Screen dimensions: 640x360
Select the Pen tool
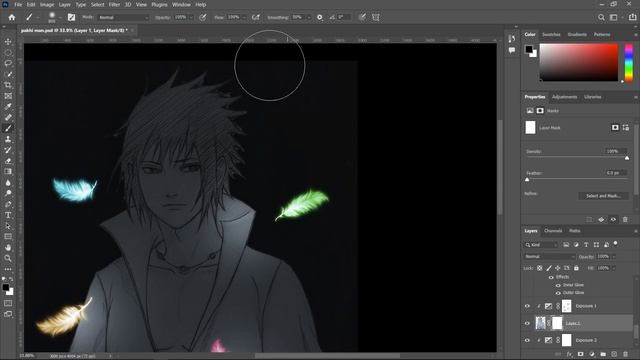(x=8, y=204)
